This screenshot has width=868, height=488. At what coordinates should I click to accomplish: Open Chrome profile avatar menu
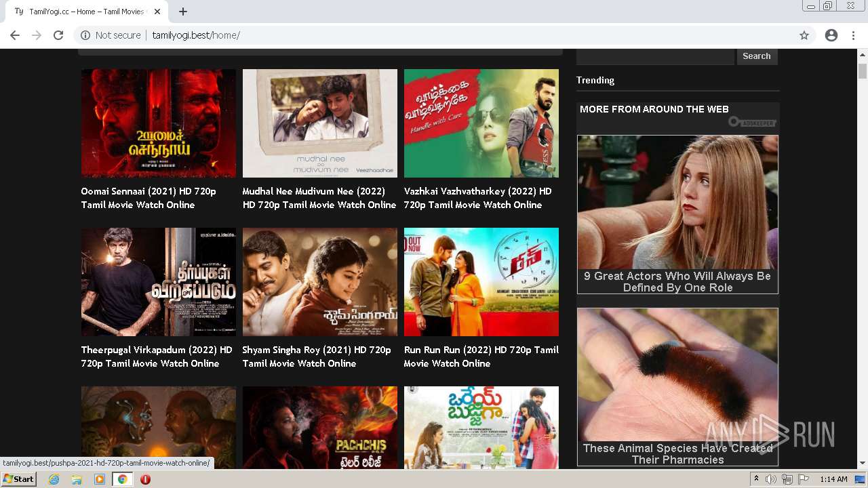click(831, 35)
